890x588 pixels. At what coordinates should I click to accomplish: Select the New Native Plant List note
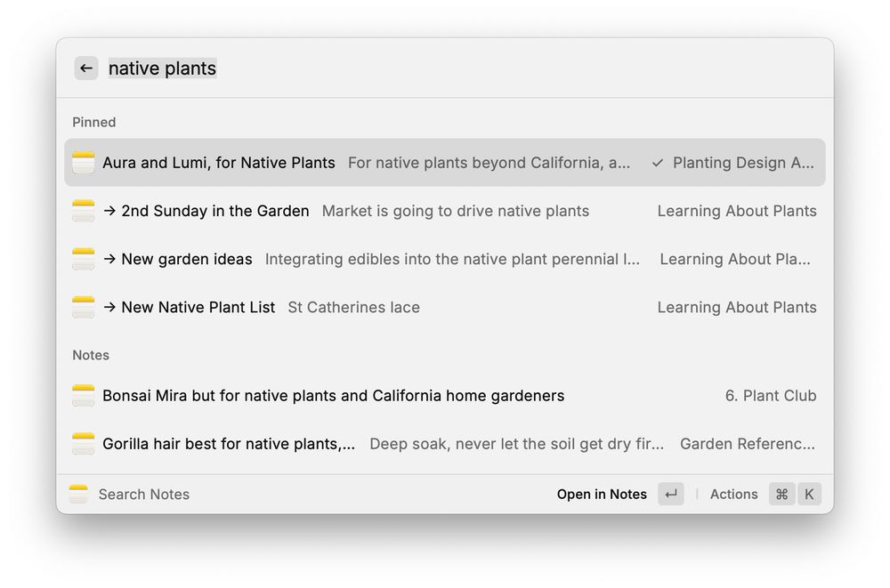(198, 307)
